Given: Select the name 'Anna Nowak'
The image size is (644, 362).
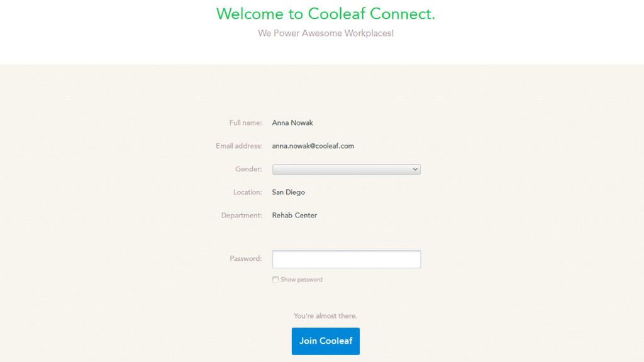Looking at the screenshot, I should (x=292, y=123).
